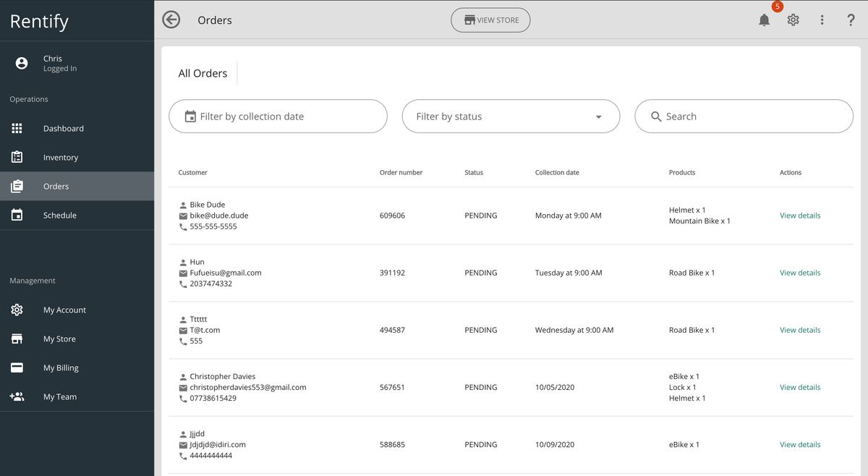Open notifications via the bell icon

765,20
